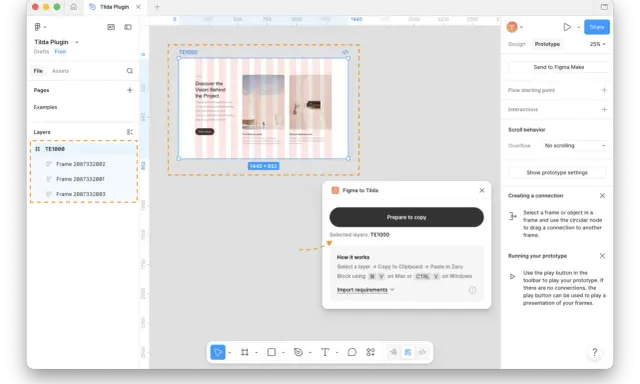Open the Actions and components tool
The width and height of the screenshot is (640, 384).
(371, 352)
